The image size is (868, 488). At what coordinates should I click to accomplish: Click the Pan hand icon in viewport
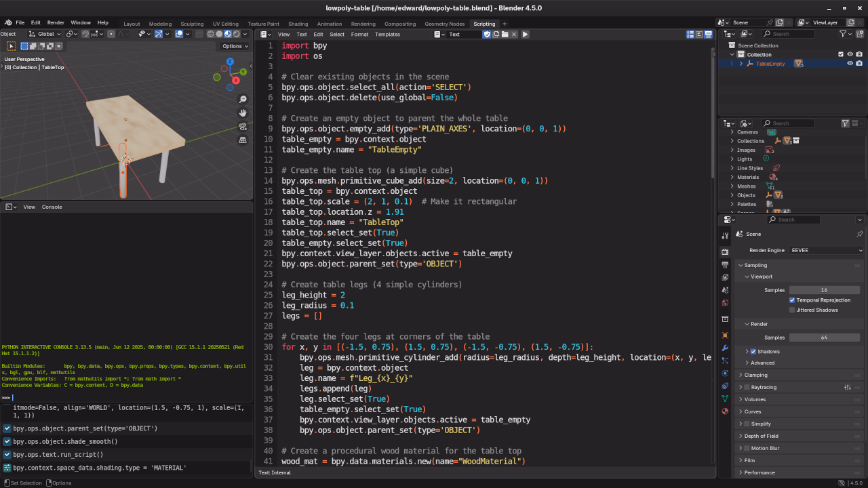[x=243, y=113]
